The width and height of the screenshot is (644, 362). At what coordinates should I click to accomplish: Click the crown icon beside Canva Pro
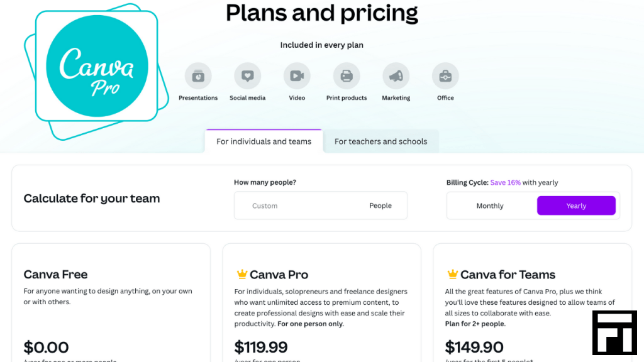click(242, 274)
